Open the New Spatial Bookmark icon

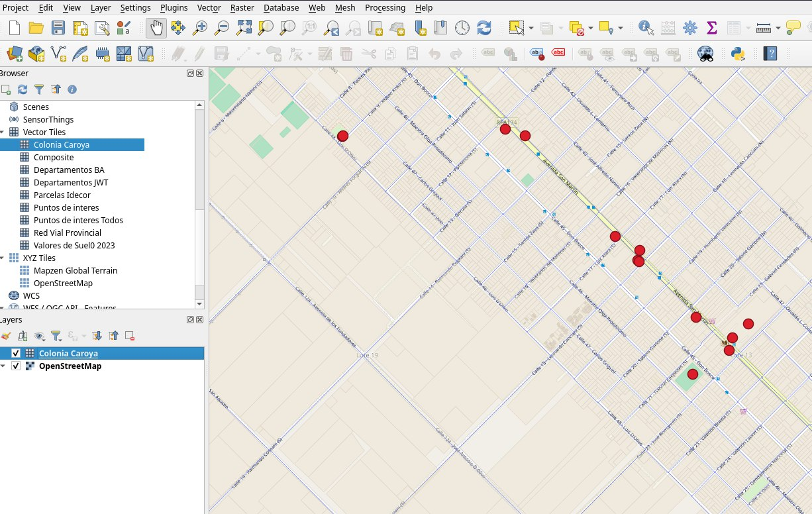tap(419, 28)
